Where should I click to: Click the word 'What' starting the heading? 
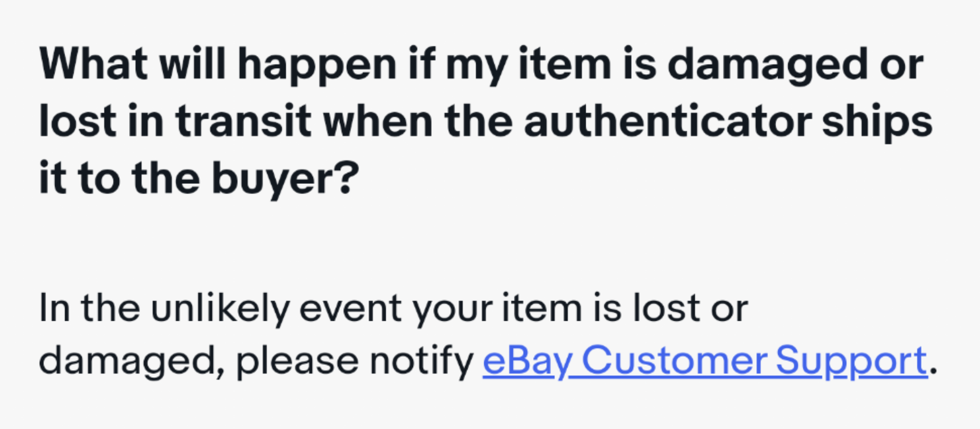click(94, 64)
